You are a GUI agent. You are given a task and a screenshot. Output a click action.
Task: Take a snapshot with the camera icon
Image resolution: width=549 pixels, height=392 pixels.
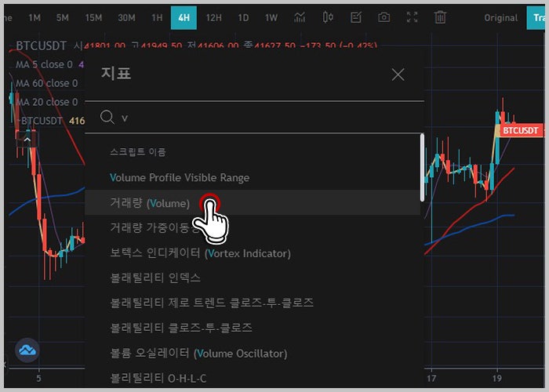(384, 17)
